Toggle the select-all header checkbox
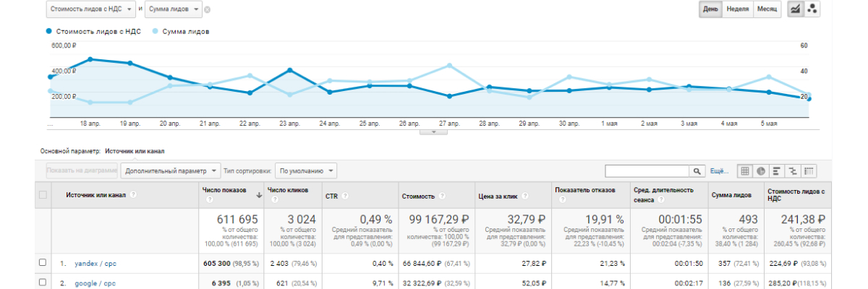 [43, 194]
